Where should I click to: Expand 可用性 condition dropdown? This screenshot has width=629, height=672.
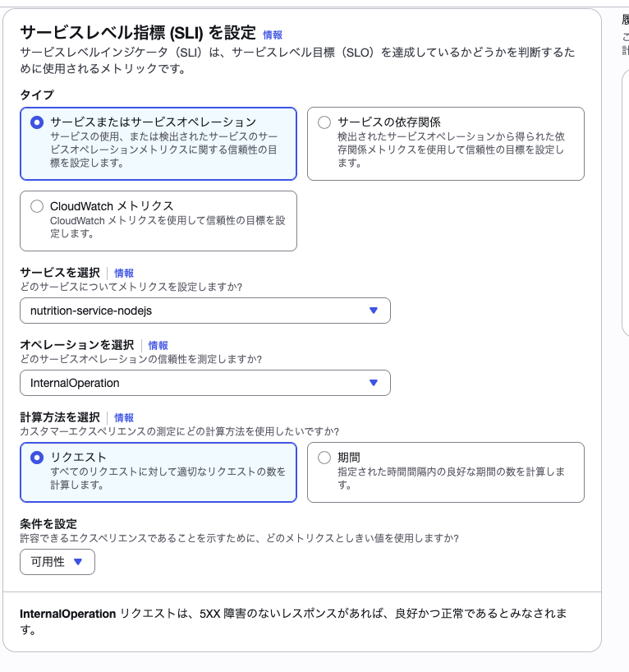tap(57, 562)
